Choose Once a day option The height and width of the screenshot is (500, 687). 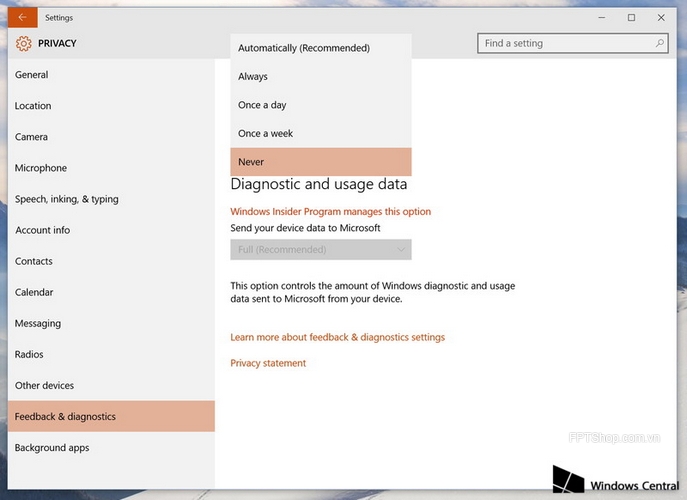pos(321,105)
